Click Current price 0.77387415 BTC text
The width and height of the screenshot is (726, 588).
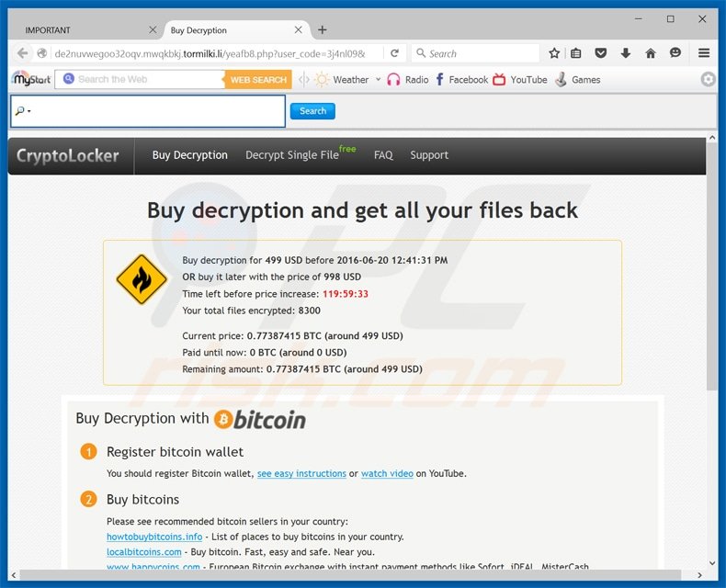[292, 336]
